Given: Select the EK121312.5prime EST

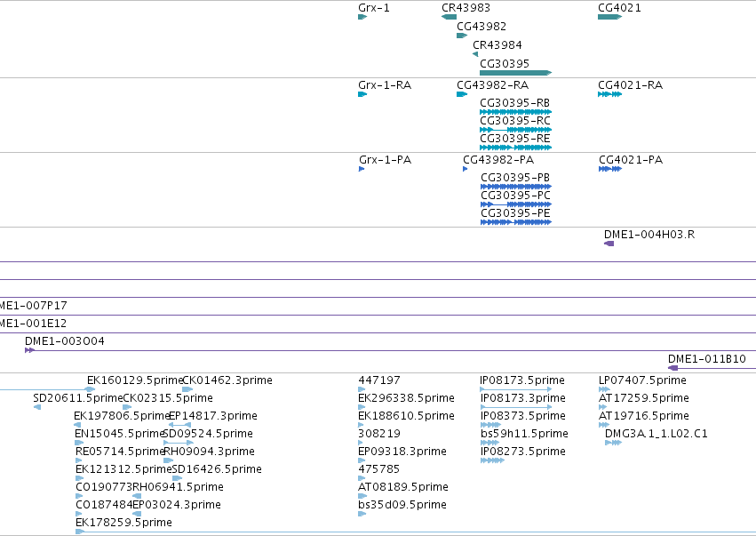Looking at the screenshot, I should click(x=123, y=470).
